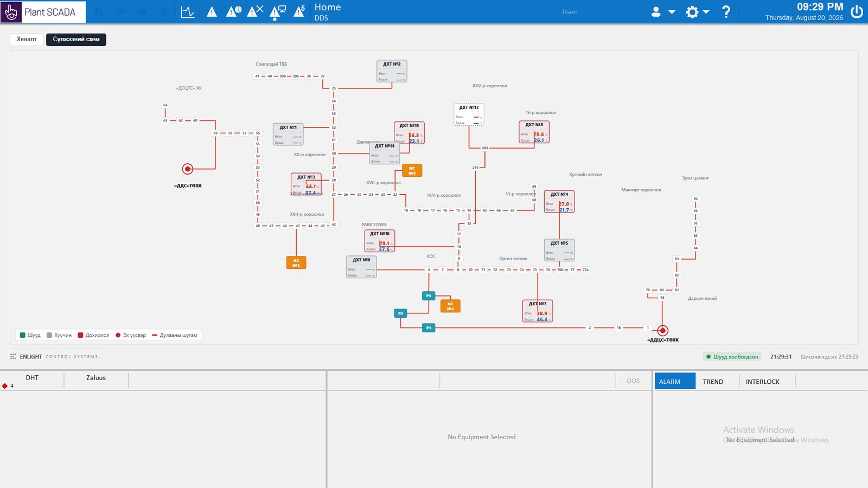Select the P3 teal node

click(x=429, y=296)
